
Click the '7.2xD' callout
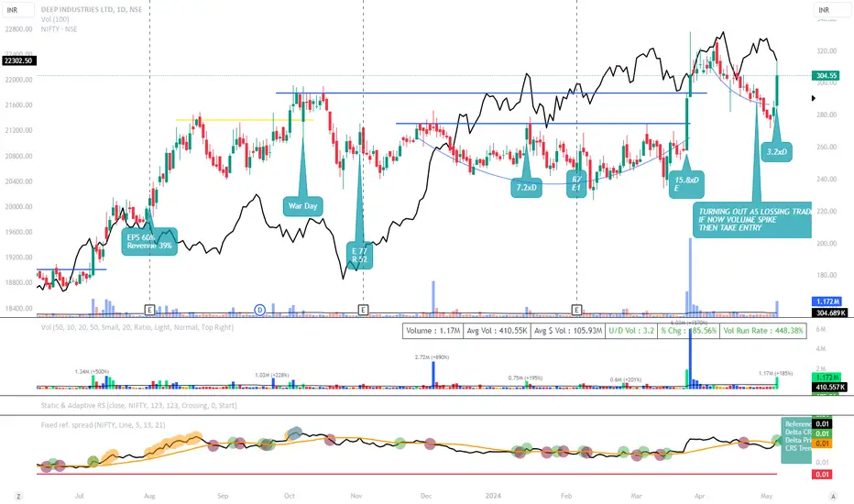click(x=526, y=188)
